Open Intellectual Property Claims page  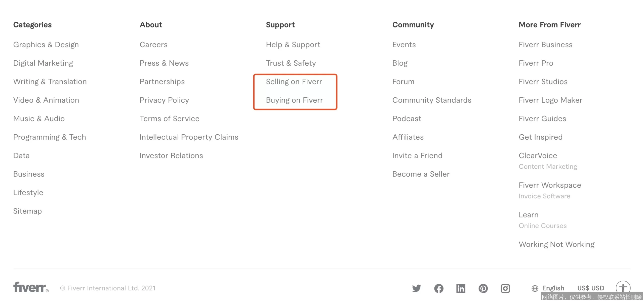click(189, 137)
